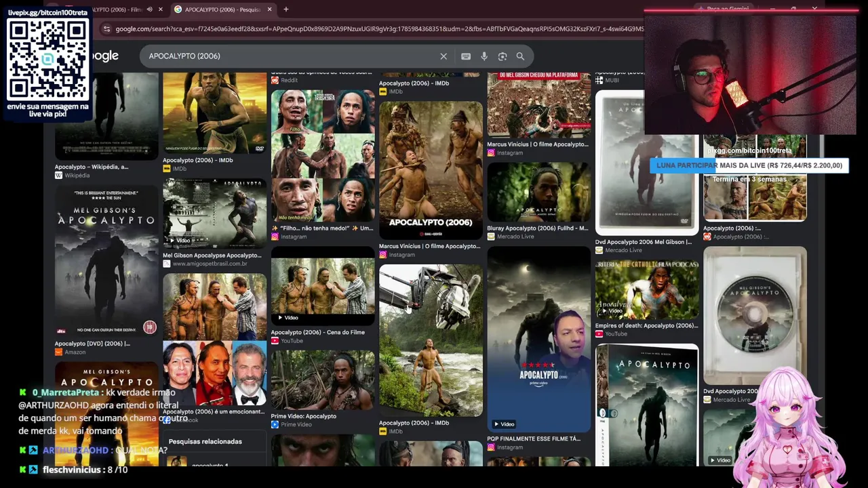This screenshot has width=868, height=488.
Task: Open the three actors' faces collage image
Action: [214, 373]
